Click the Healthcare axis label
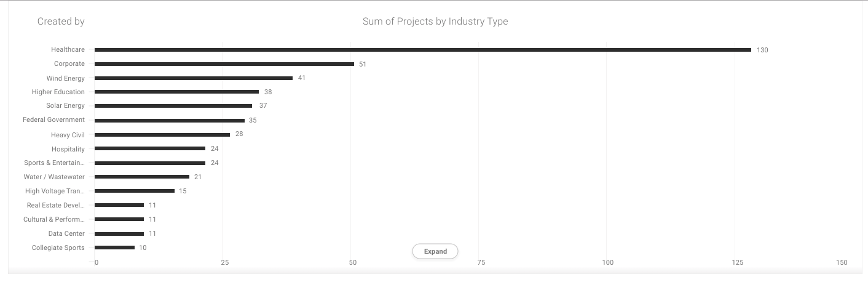This screenshot has width=868, height=282. click(x=68, y=50)
